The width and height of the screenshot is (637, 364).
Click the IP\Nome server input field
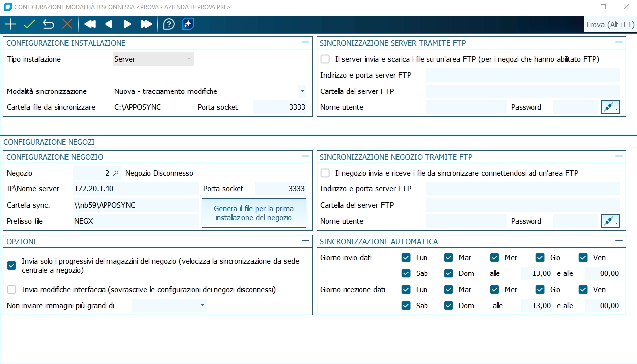click(135, 189)
